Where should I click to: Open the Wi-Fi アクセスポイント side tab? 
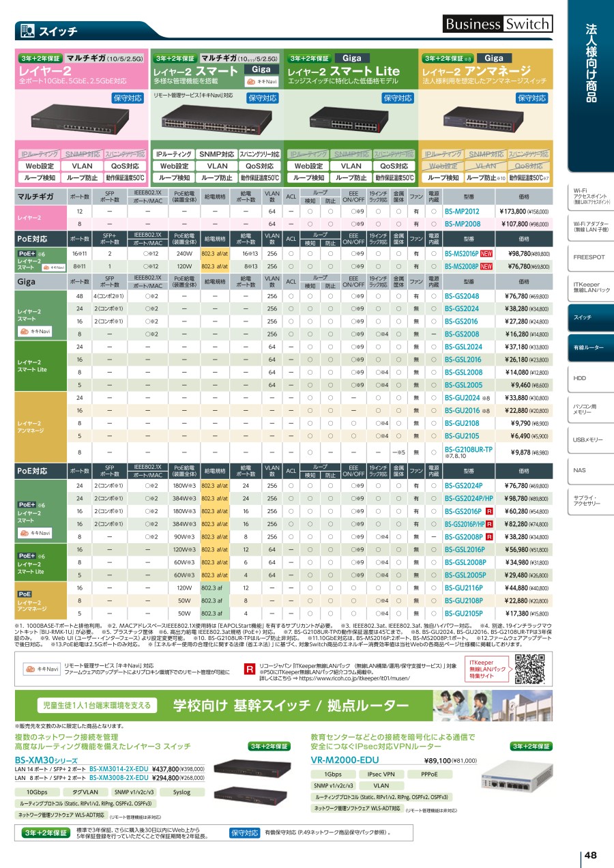coord(591,197)
